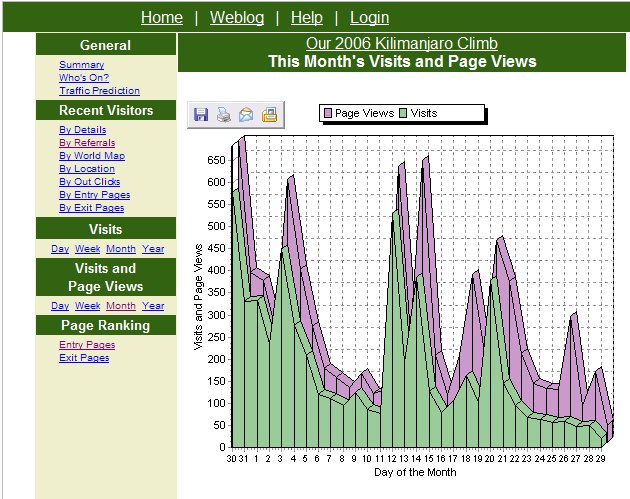Select Year under Visits and Page Views
This screenshot has height=499, width=630.
(x=153, y=306)
